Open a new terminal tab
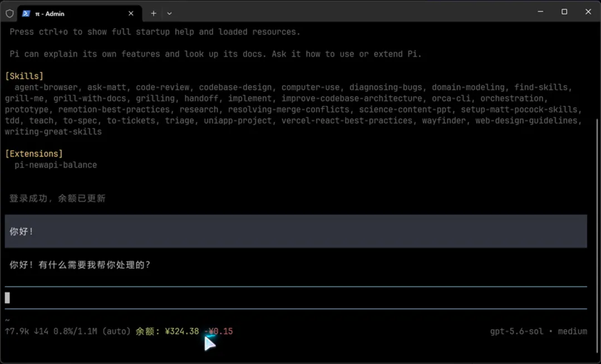This screenshot has height=364, width=601. (154, 13)
